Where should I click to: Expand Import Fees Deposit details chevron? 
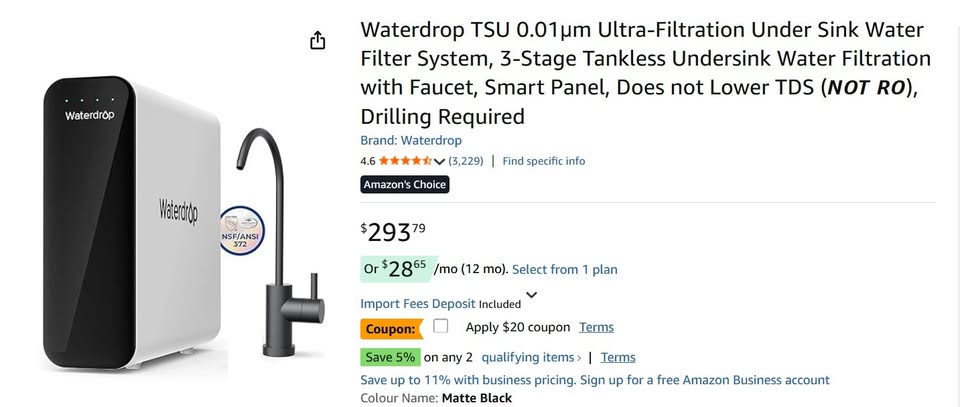tap(531, 295)
